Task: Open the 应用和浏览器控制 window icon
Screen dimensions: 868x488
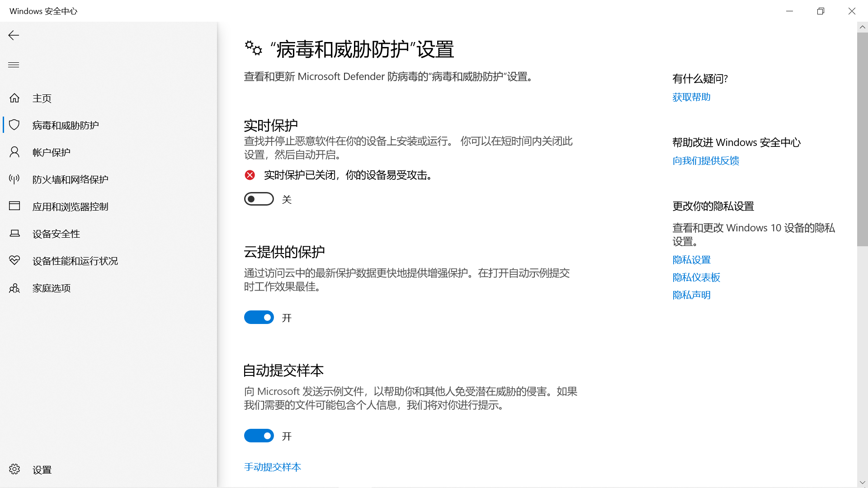Action: 14,206
